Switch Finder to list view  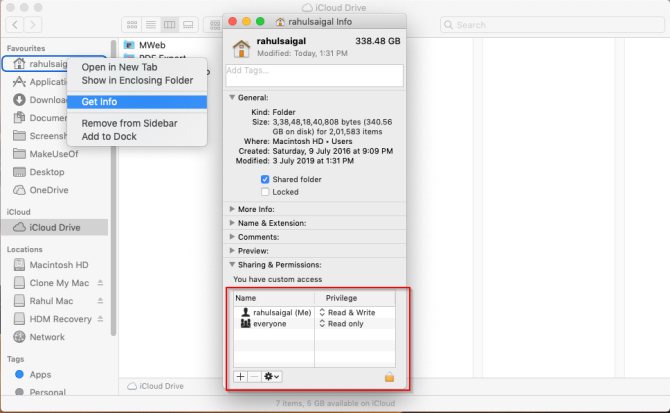pyautogui.click(x=149, y=23)
